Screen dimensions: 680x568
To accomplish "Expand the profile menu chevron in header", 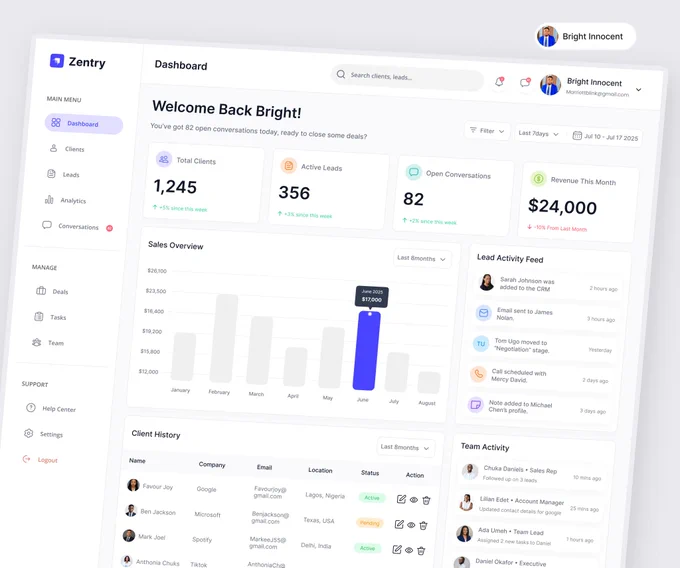I will coord(638,90).
